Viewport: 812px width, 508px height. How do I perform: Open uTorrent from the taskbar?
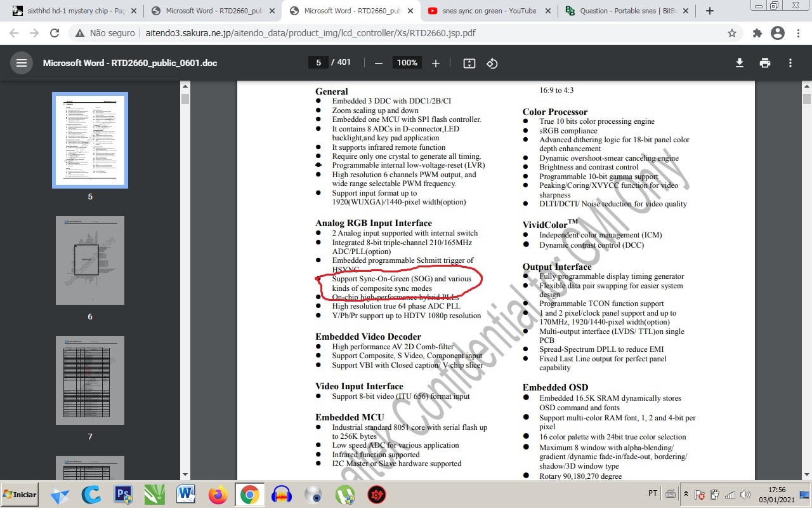[x=344, y=495]
